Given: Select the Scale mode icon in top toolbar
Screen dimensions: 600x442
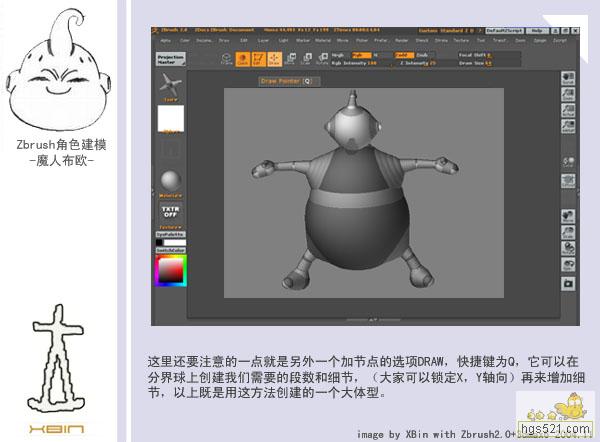Looking at the screenshot, I should (307, 59).
